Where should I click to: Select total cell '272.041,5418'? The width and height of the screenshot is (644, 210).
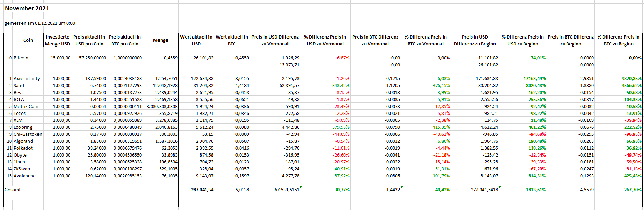click(x=484, y=190)
